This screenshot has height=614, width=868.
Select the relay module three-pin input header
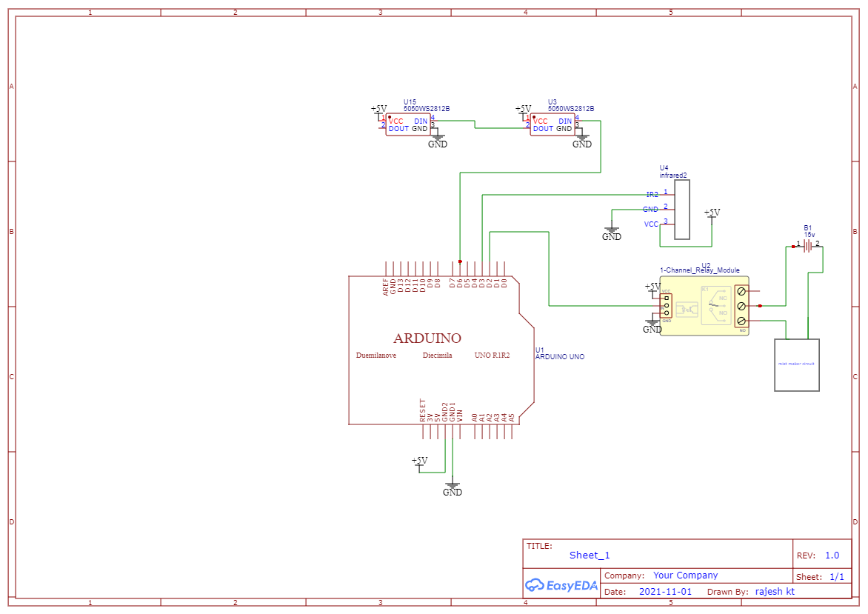[x=667, y=306]
